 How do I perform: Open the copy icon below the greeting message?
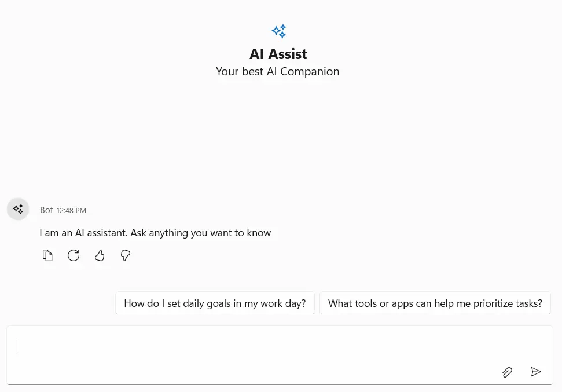pyautogui.click(x=47, y=255)
